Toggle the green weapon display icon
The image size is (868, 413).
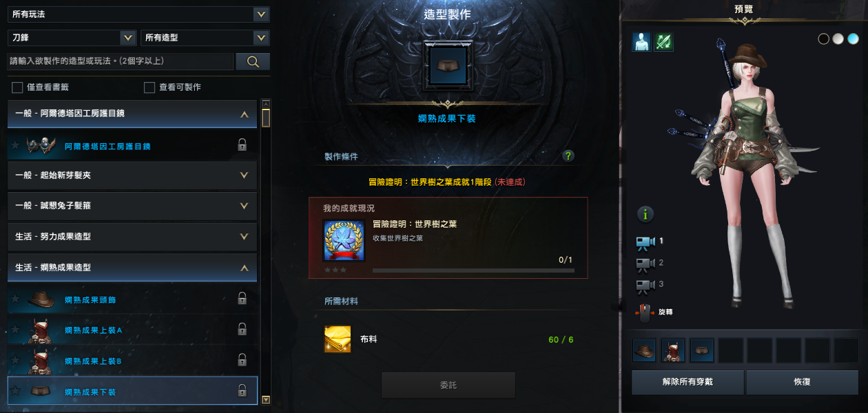coord(664,43)
